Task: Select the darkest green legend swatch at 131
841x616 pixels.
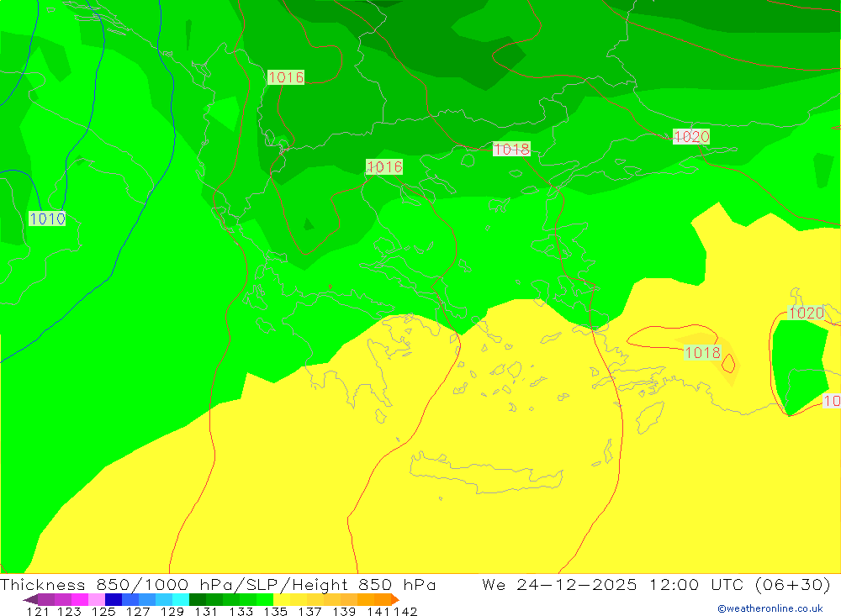Action: (198, 599)
